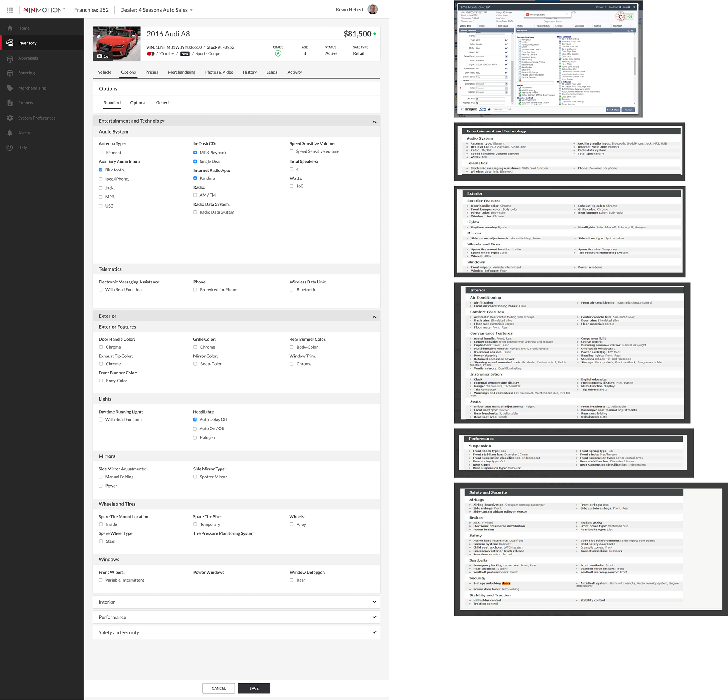Screen dimensions: 728x700
Task: Open the app grid launcher icon
Action: 10,10
